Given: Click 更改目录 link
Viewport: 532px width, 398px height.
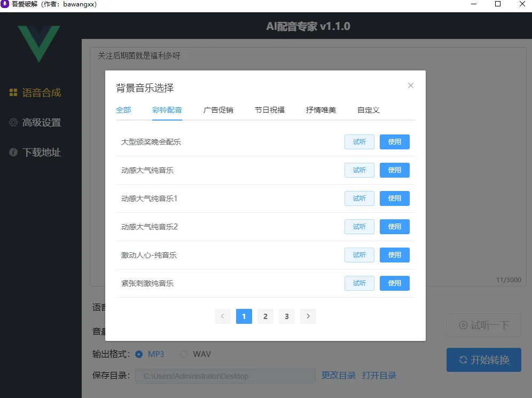Looking at the screenshot, I should pos(339,375).
